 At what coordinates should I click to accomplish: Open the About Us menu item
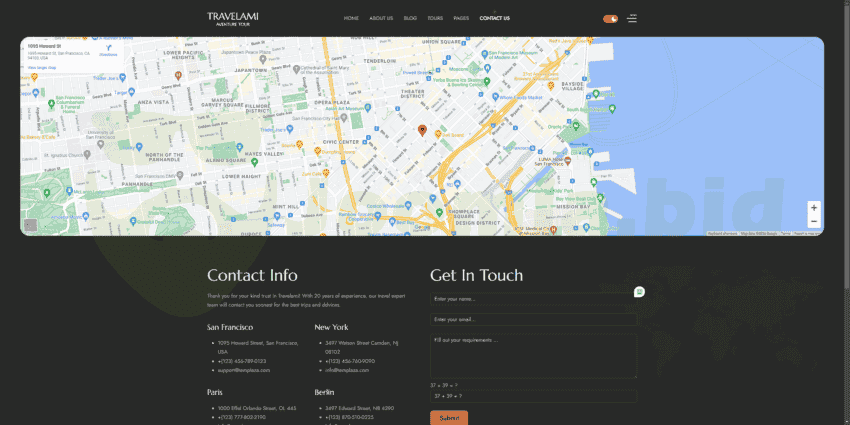coord(381,18)
